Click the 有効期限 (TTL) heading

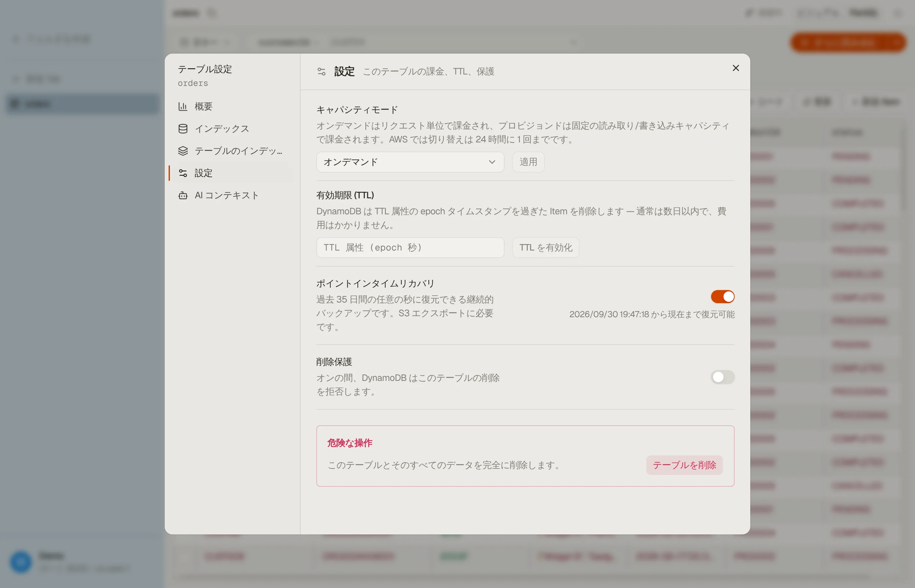tap(345, 195)
